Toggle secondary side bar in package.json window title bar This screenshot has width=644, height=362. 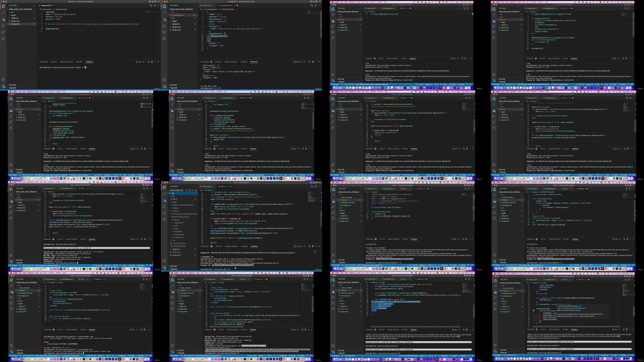coord(317,1)
